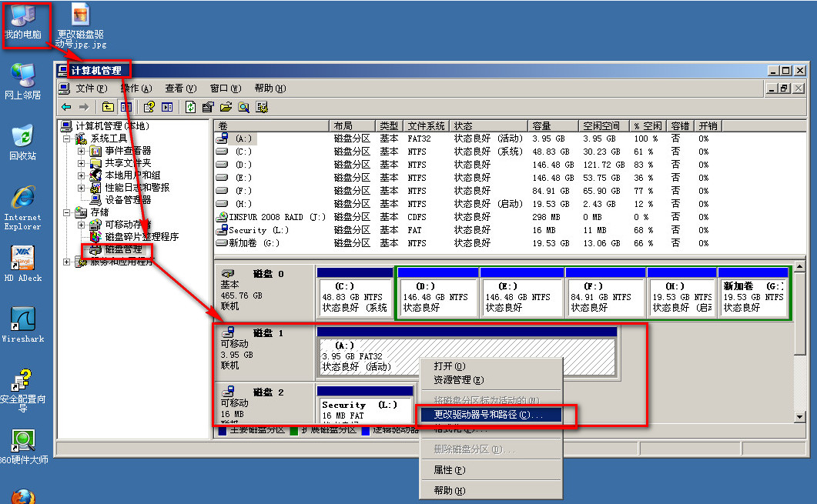817x504 pixels.
Task: Click the Help question mark toolbar icon
Action: [149, 107]
